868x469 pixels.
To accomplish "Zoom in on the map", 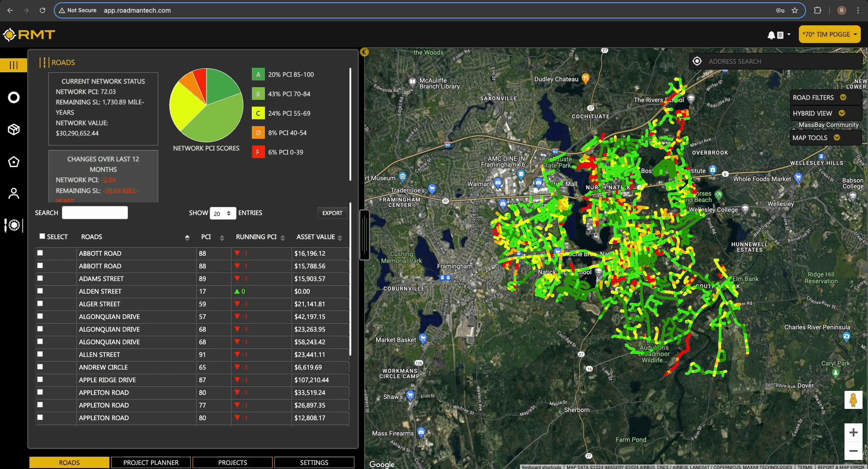I will [853, 432].
